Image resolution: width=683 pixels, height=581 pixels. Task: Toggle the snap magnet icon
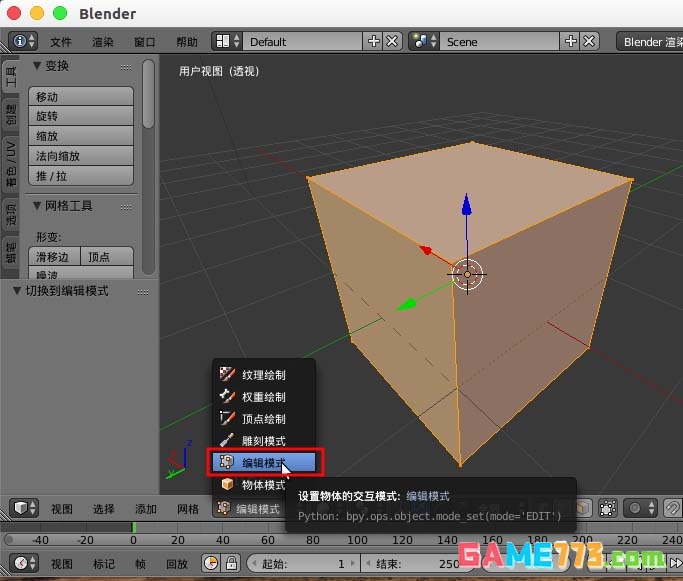[673, 508]
